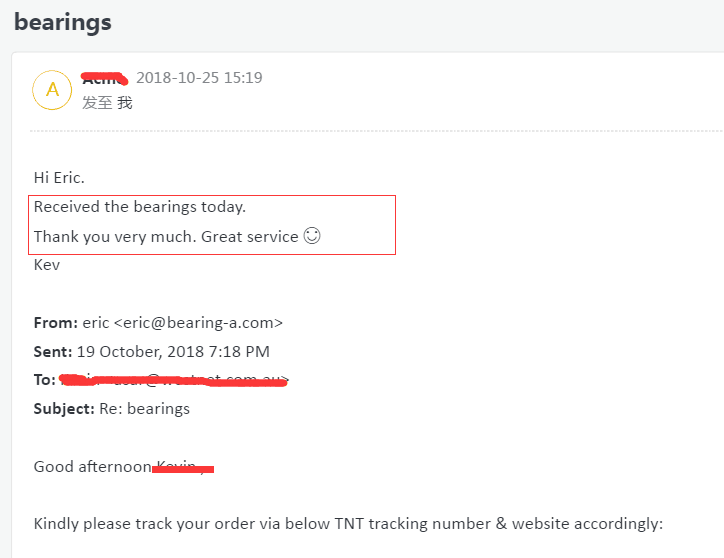Click the dotted separator under the header
This screenshot has width=724, height=558.
pos(376,131)
